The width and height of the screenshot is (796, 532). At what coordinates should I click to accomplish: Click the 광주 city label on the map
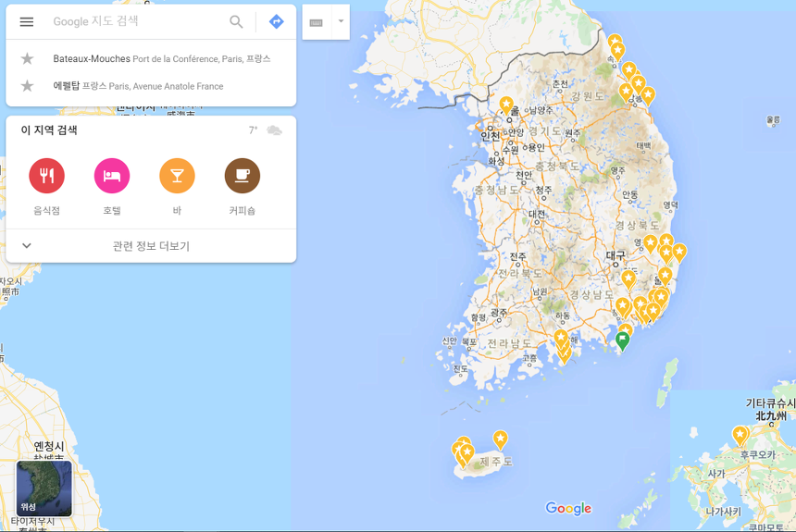(x=499, y=314)
